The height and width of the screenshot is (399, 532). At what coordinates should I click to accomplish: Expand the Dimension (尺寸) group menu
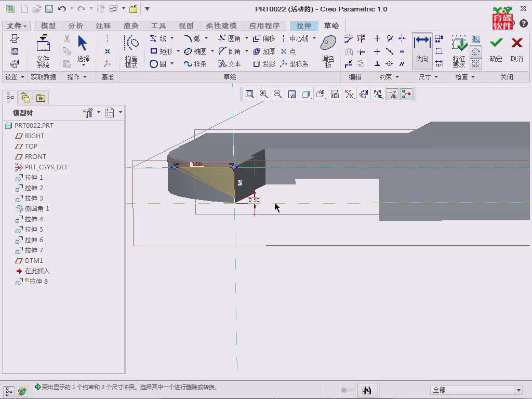tap(428, 77)
